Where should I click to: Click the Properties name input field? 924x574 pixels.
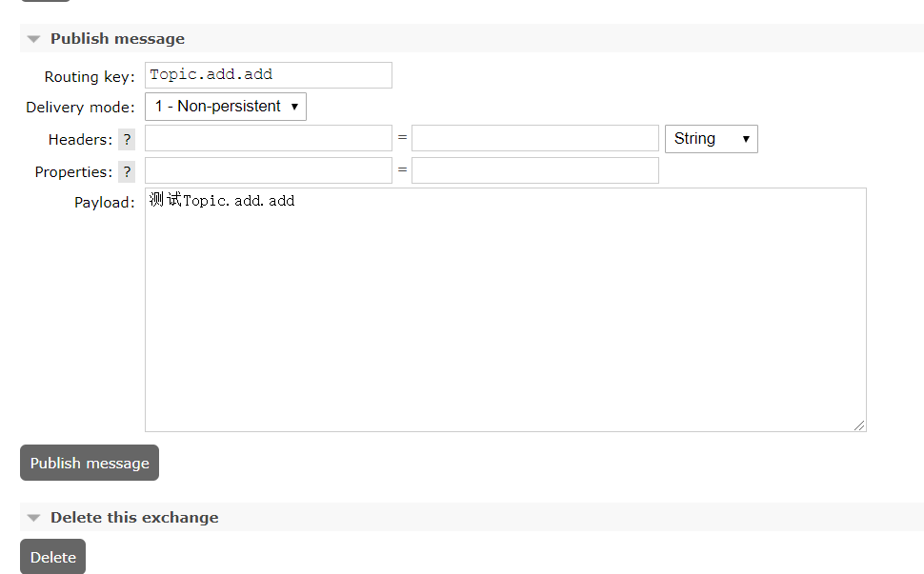coord(268,171)
